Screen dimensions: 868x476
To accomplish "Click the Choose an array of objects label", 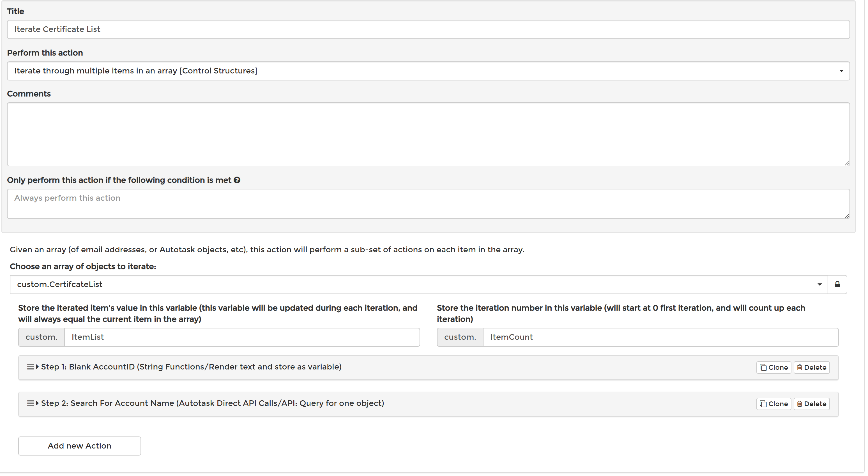I will (83, 267).
